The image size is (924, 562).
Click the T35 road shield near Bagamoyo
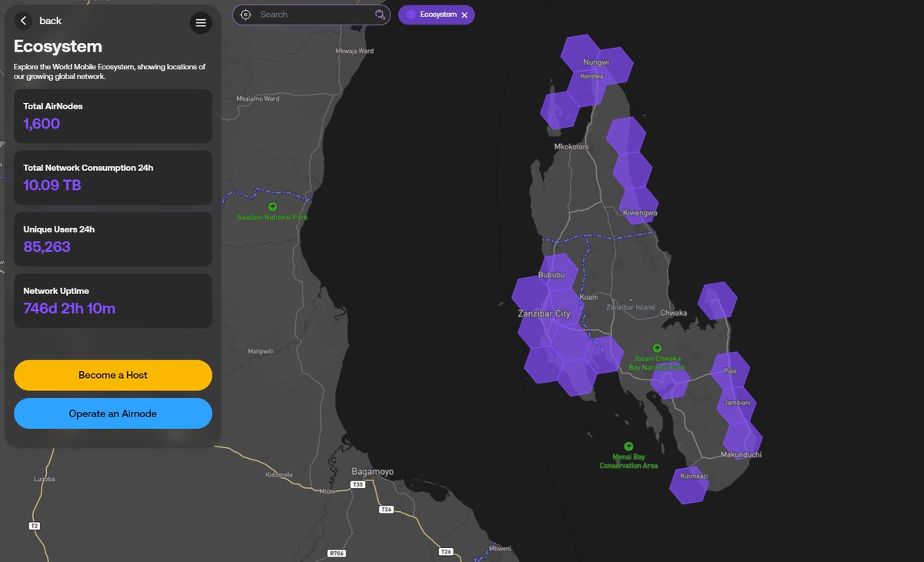pos(357,485)
